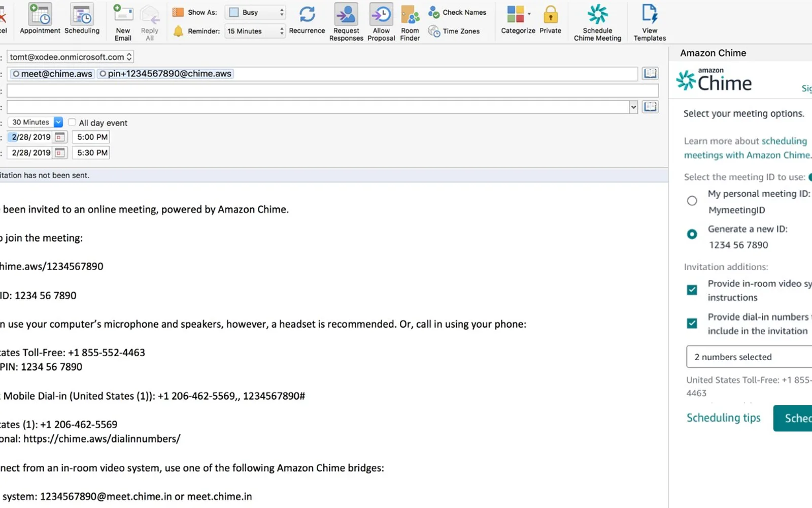The width and height of the screenshot is (812, 508).
Task: Click the end time 5:30 PM field
Action: click(91, 153)
